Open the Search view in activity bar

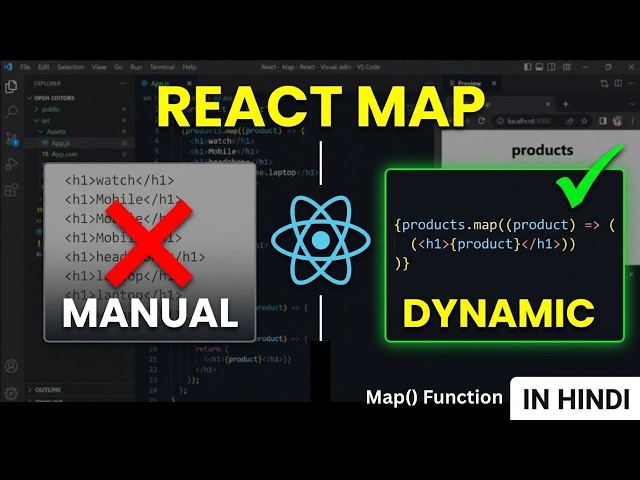(x=11, y=111)
